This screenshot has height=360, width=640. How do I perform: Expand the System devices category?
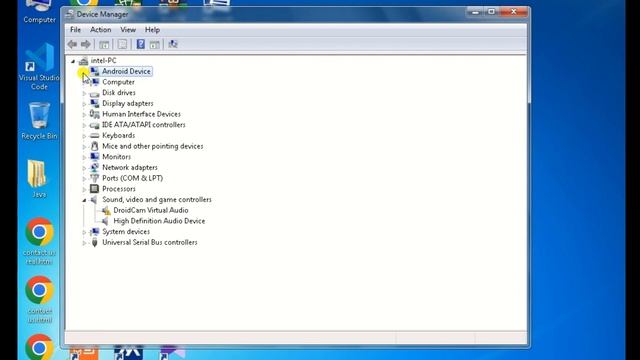84,232
